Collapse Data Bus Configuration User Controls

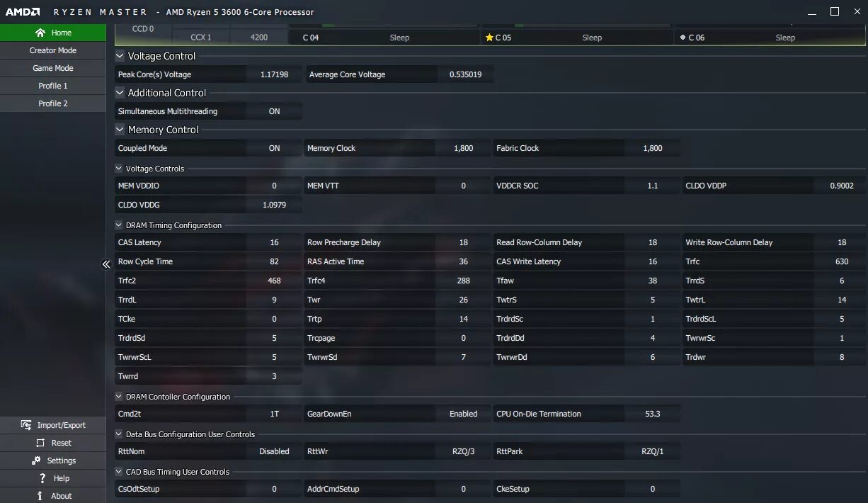119,434
